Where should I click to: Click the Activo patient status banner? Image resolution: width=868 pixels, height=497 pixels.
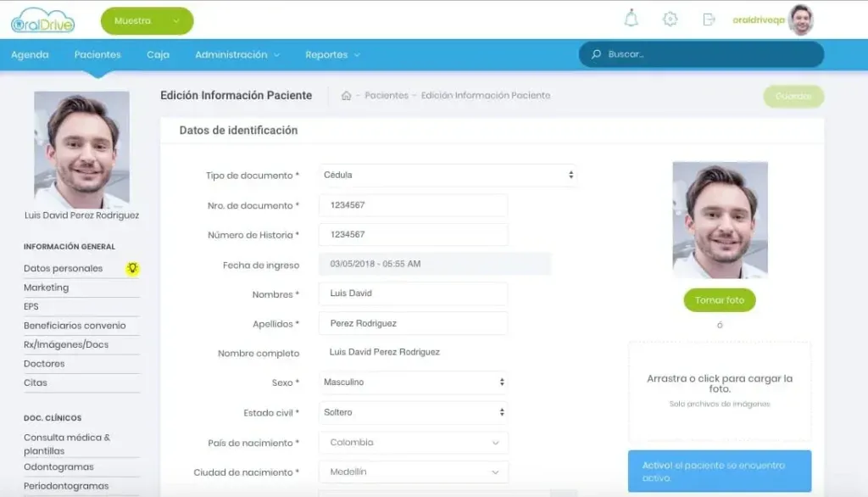[719, 471]
